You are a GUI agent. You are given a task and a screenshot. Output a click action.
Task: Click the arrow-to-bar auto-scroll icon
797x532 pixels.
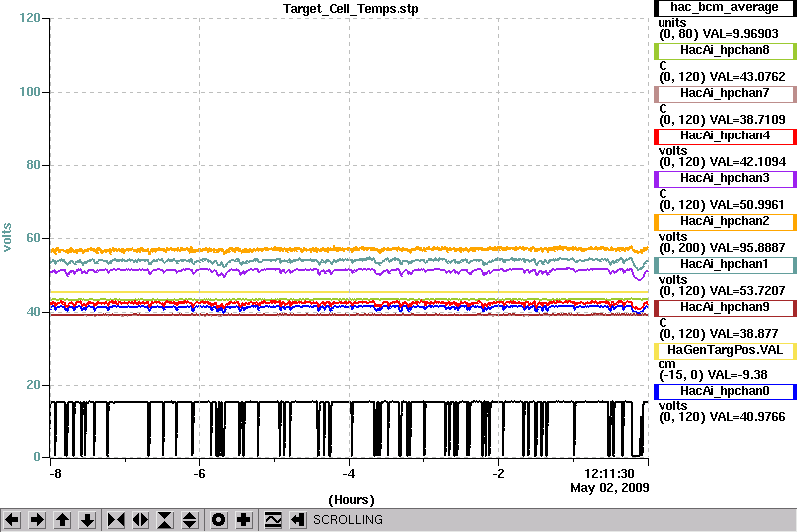coord(297,520)
